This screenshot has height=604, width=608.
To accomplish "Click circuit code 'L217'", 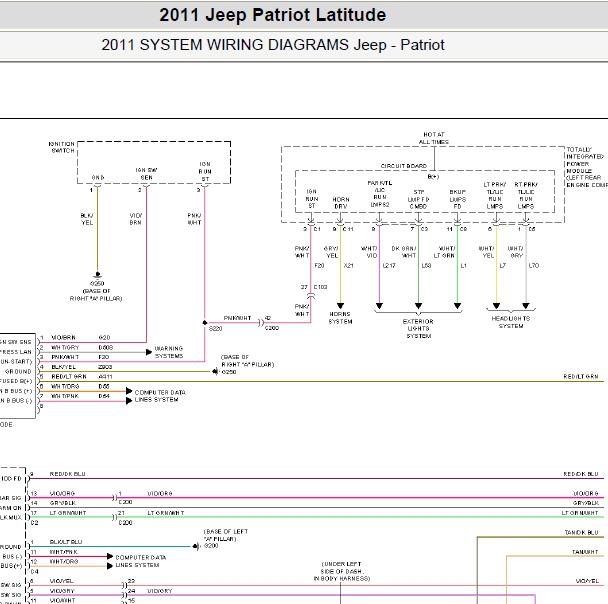I will point(389,266).
